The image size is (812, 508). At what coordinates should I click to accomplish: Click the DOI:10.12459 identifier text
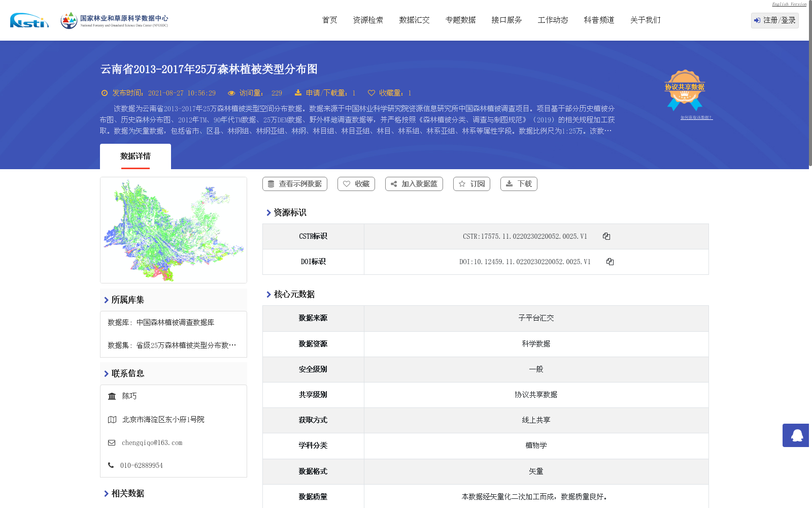tap(525, 262)
